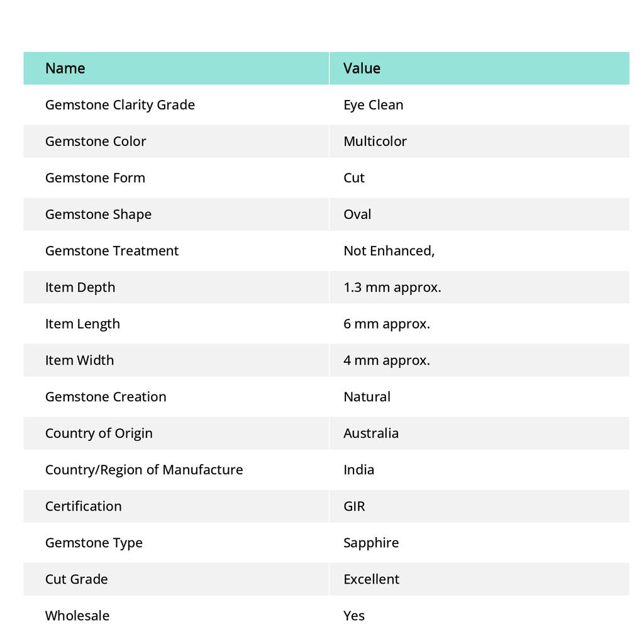Click the Natural creation value

point(367,397)
